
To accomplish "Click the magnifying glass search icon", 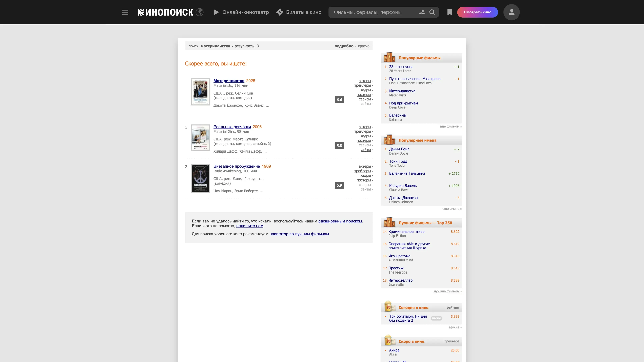I will [x=432, y=12].
